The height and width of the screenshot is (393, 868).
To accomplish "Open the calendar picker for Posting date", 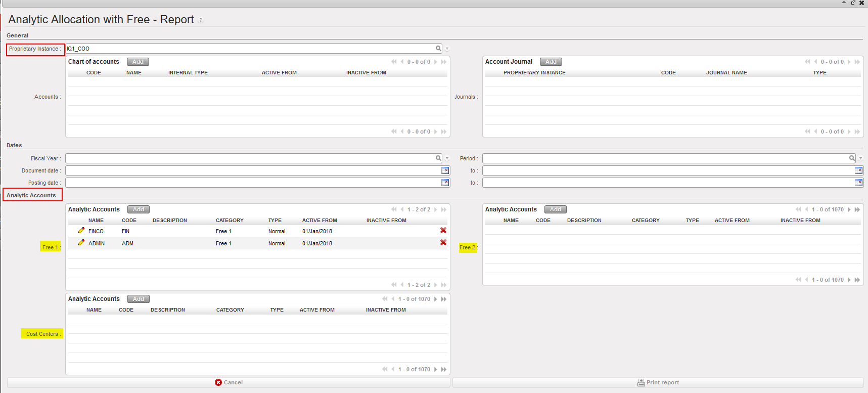I will [445, 183].
